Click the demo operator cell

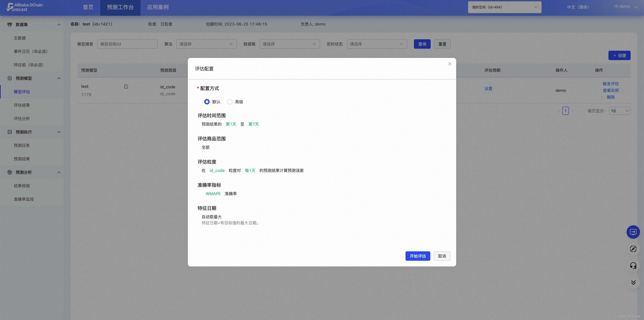tap(561, 90)
